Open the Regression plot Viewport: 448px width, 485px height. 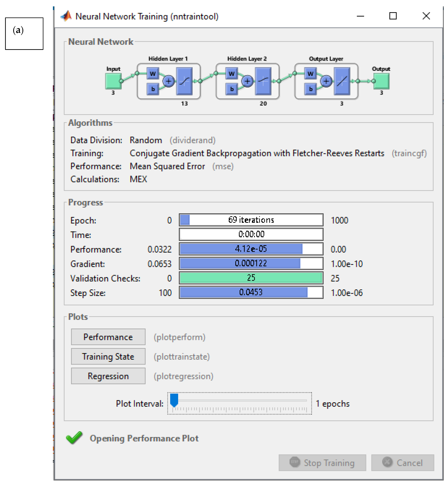108,376
